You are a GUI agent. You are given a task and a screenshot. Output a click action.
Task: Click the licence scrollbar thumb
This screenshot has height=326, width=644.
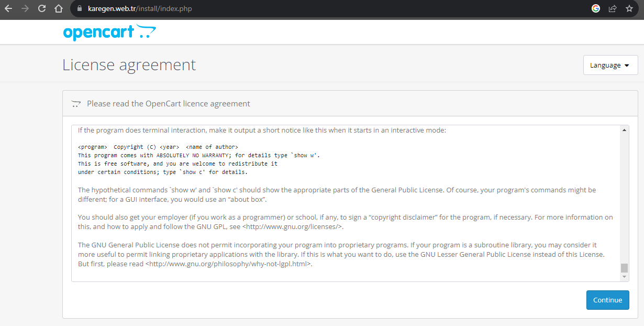tap(624, 268)
